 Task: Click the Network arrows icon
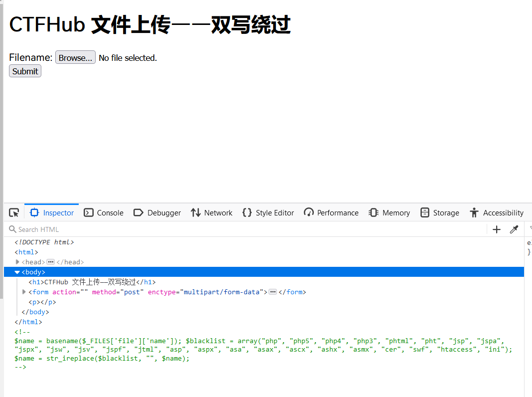tap(195, 212)
